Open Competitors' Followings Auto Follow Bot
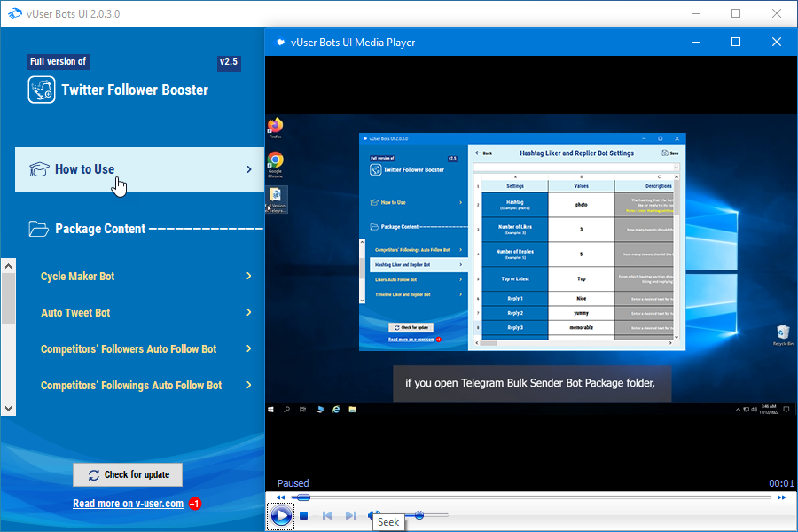 131,386
